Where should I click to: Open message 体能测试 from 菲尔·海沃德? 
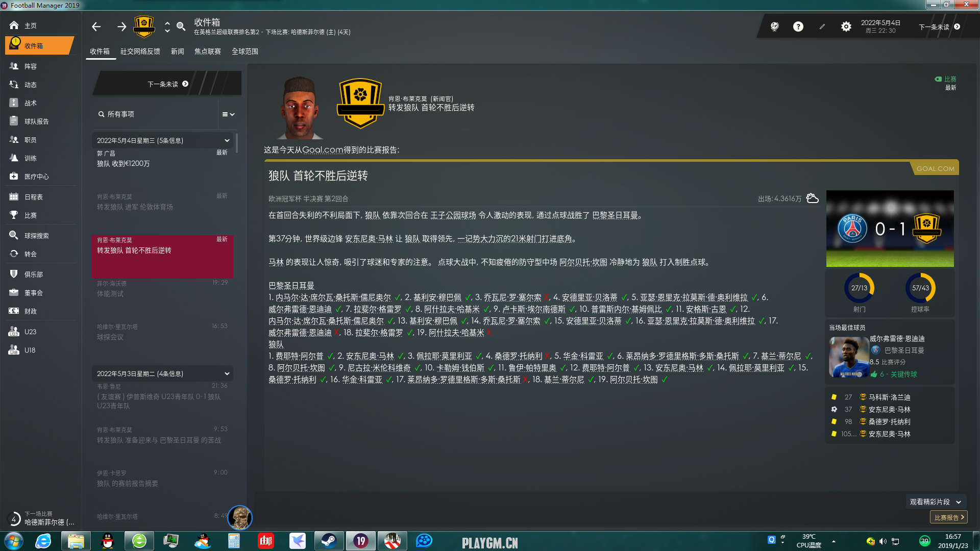coord(162,299)
